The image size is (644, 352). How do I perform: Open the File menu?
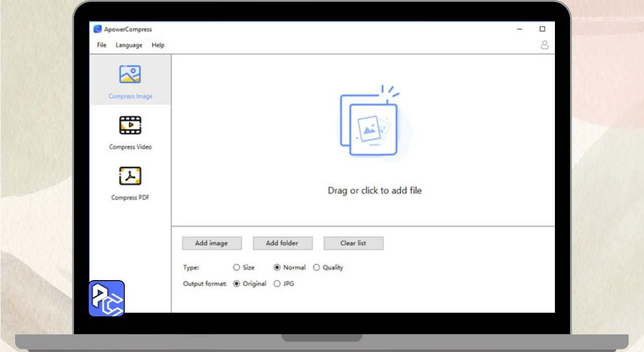102,45
